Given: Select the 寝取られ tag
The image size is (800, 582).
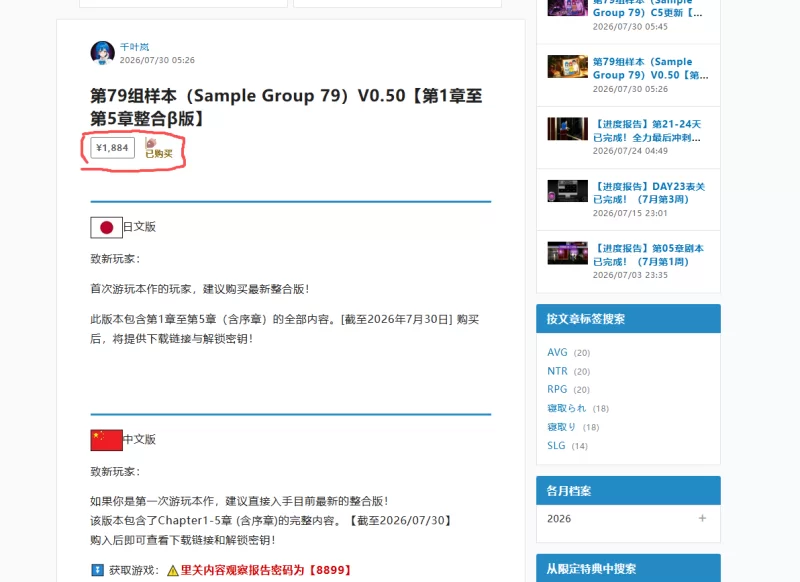Looking at the screenshot, I should (566, 408).
